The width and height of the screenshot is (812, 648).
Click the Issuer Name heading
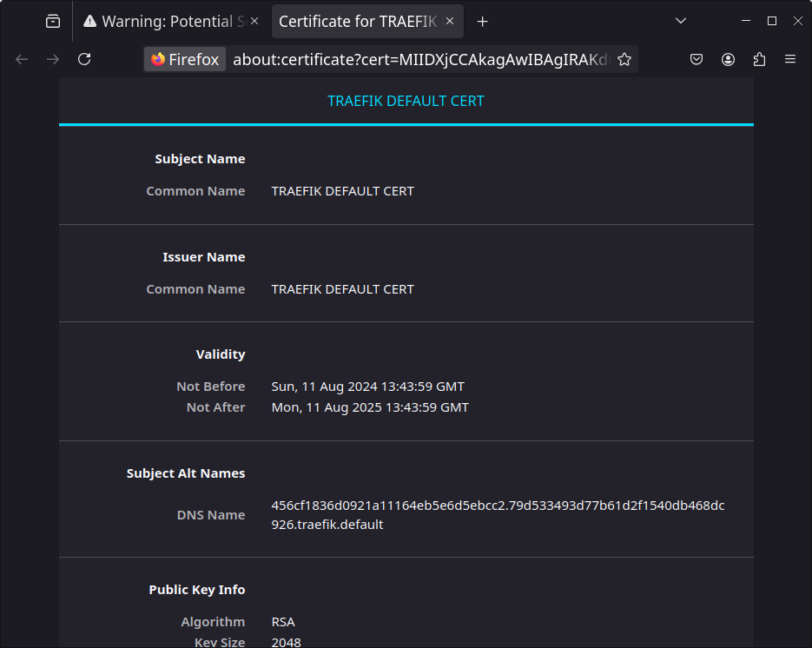[204, 257]
